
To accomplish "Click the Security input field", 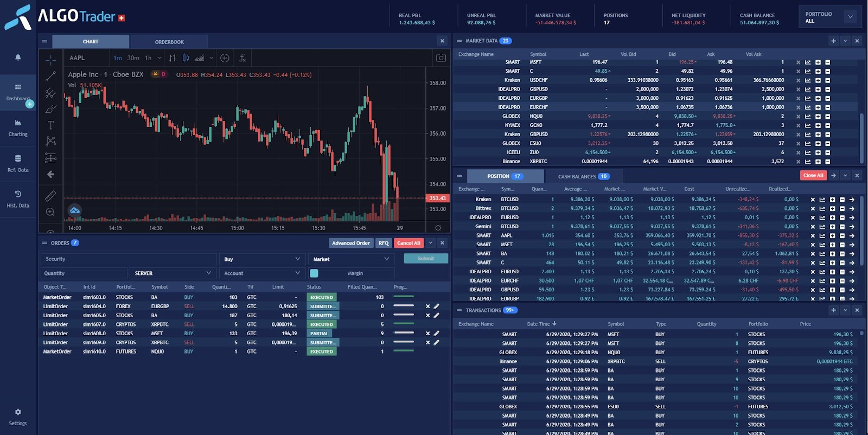I will tap(128, 259).
